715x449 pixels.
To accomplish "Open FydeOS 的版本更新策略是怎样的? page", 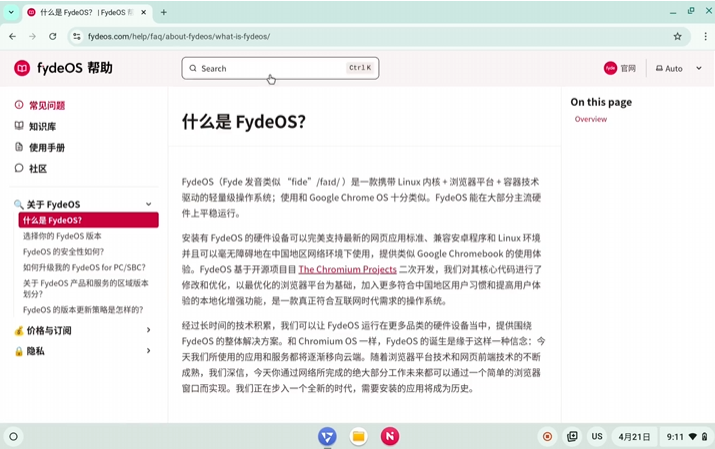I will (83, 310).
